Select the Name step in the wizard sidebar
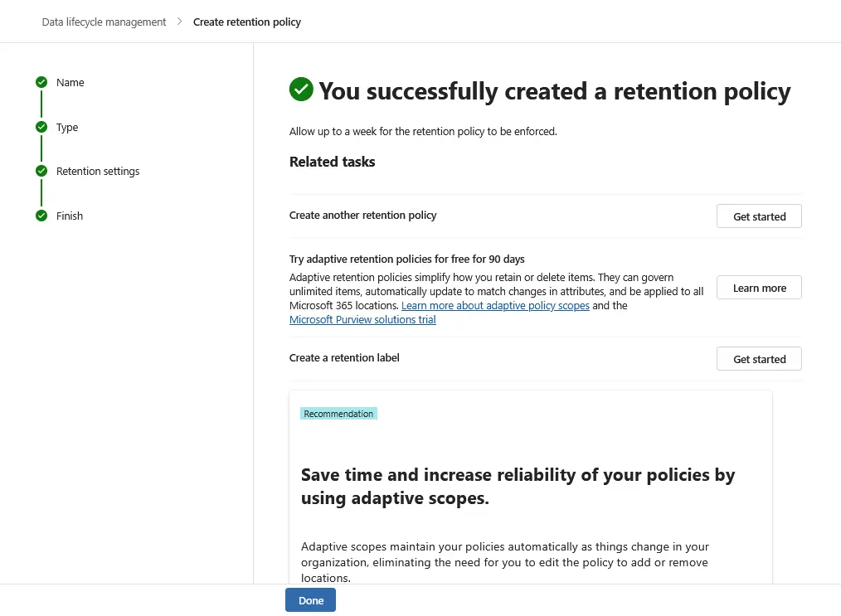The image size is (841, 616). (70, 82)
